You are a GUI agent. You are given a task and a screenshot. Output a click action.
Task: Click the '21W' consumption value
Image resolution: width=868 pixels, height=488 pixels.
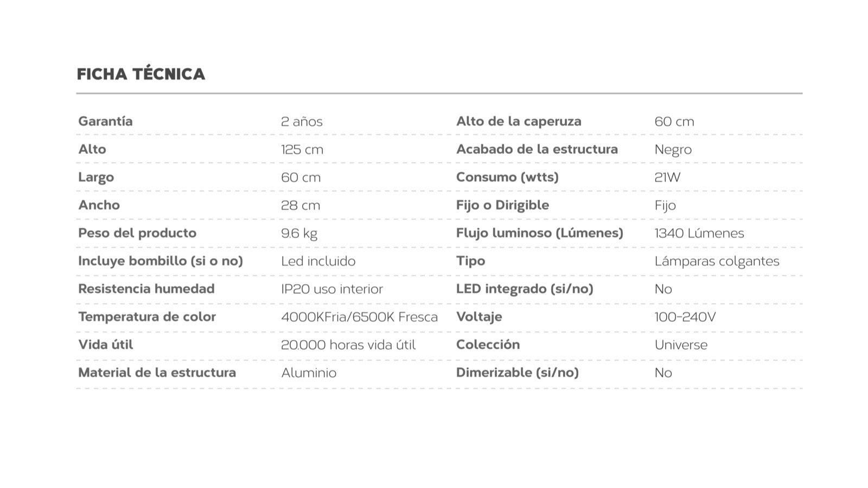(667, 177)
